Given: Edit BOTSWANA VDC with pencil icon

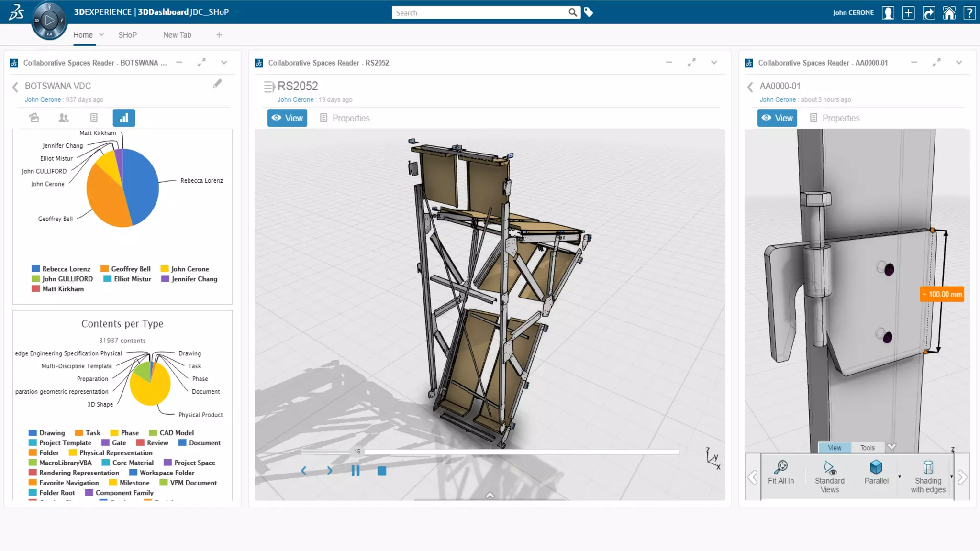Looking at the screenshot, I should point(217,84).
